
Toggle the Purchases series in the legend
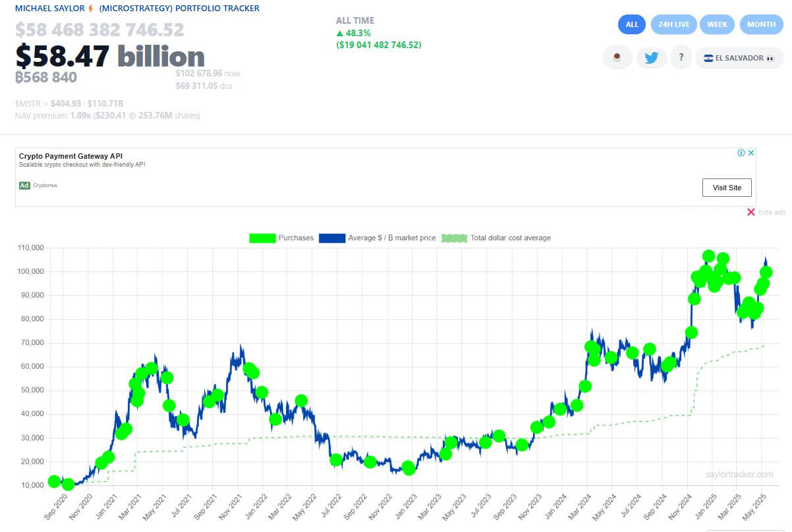[281, 238]
